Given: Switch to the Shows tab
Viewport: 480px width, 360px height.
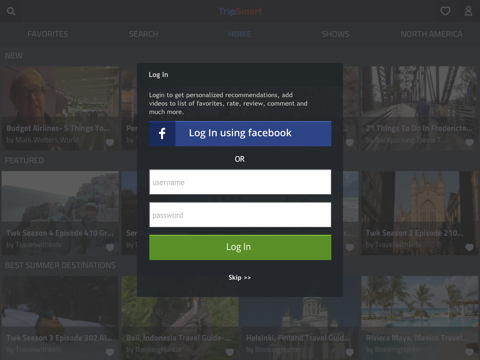Looking at the screenshot, I should [335, 34].
